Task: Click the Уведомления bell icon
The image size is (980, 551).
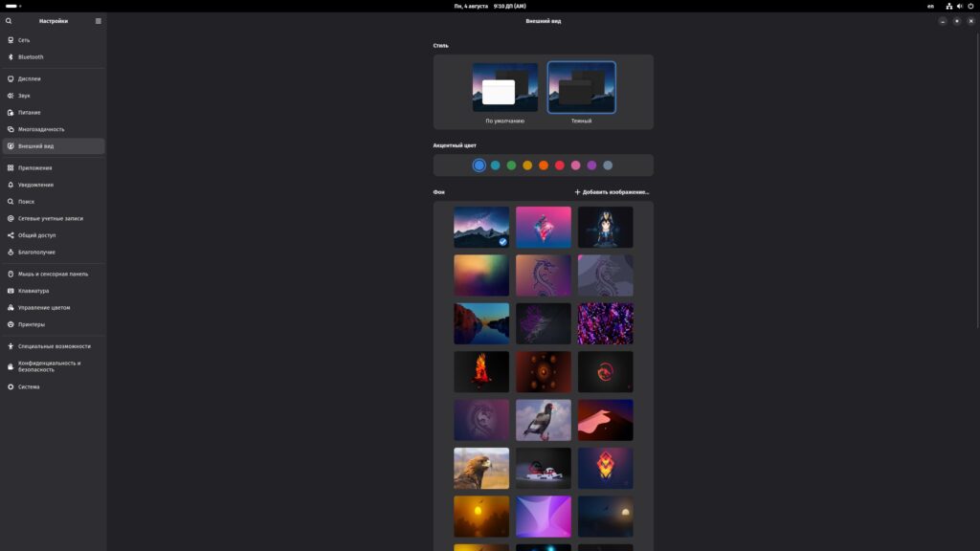Action: pyautogui.click(x=11, y=185)
